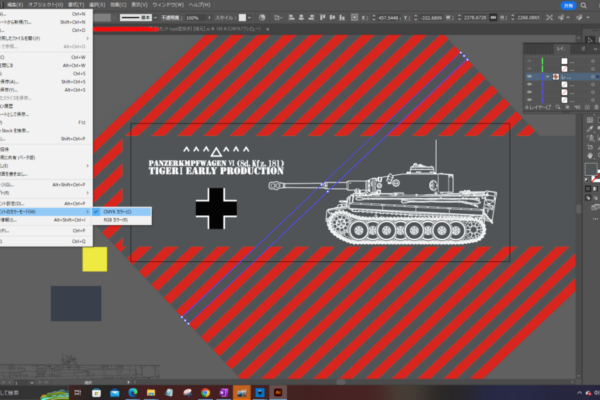Viewport: 600px width, 400px height.
Task: Toggle visibility of the first layer row
Action: (x=529, y=61)
